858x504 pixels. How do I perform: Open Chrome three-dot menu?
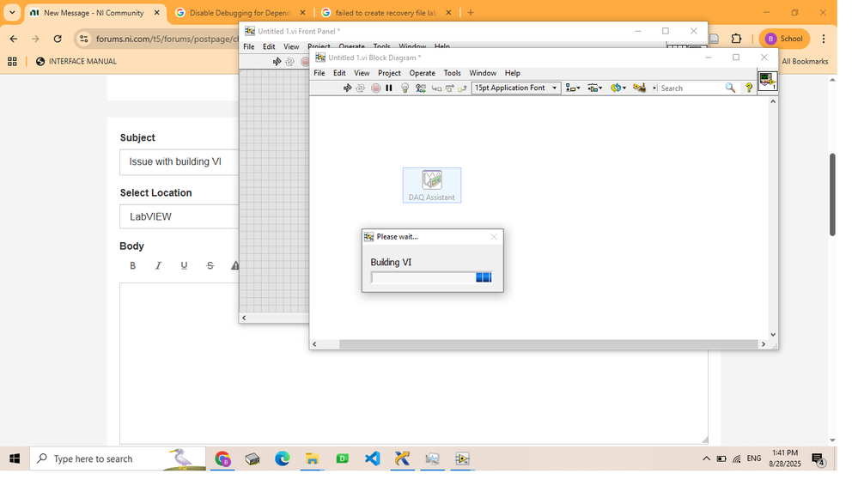[824, 39]
